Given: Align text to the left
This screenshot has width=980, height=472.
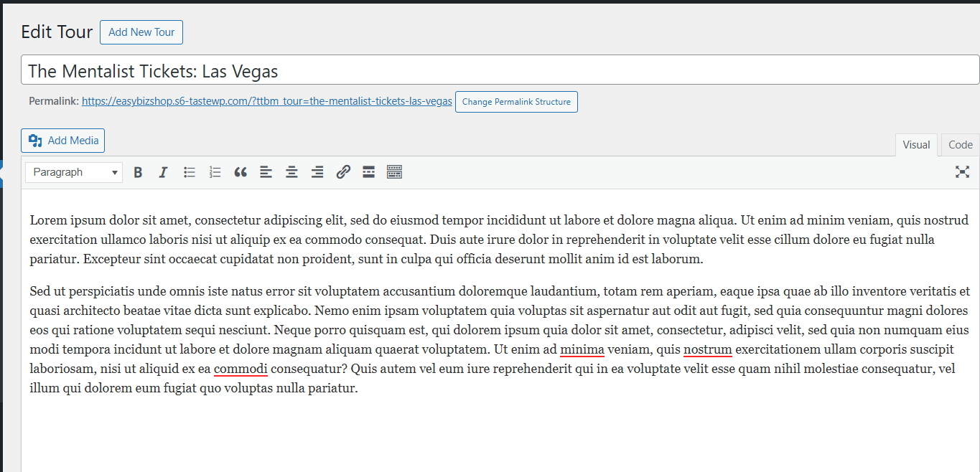Looking at the screenshot, I should click(x=266, y=172).
